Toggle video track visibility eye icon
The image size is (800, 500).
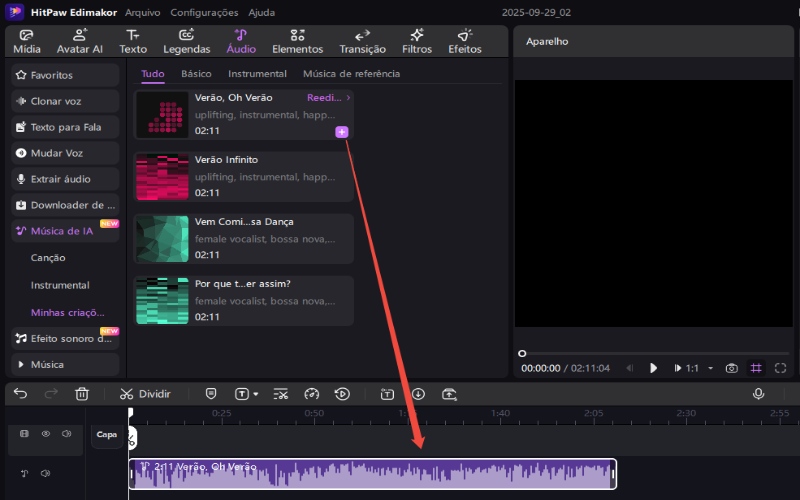click(x=46, y=434)
